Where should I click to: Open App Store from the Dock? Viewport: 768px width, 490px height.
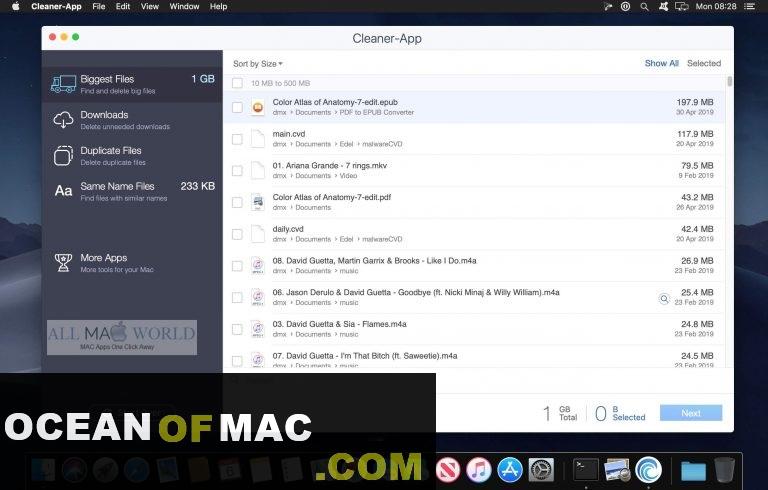point(510,469)
